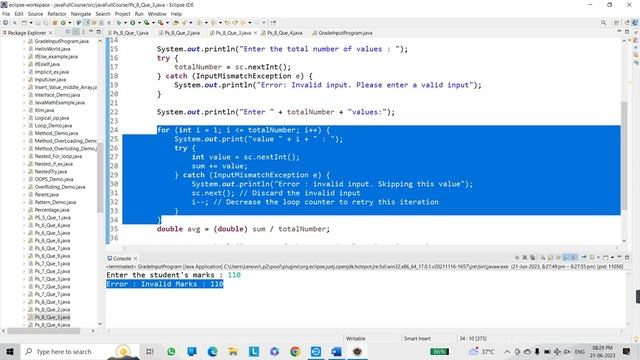The height and width of the screenshot is (360, 640).
Task: Toggle scroll lock in Console toolbar
Action: point(550,258)
